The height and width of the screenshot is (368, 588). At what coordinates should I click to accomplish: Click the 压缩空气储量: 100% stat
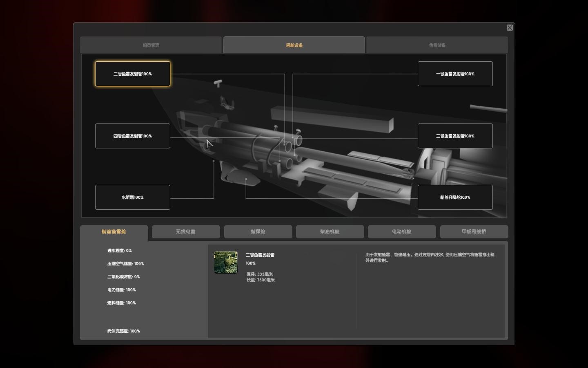point(126,264)
